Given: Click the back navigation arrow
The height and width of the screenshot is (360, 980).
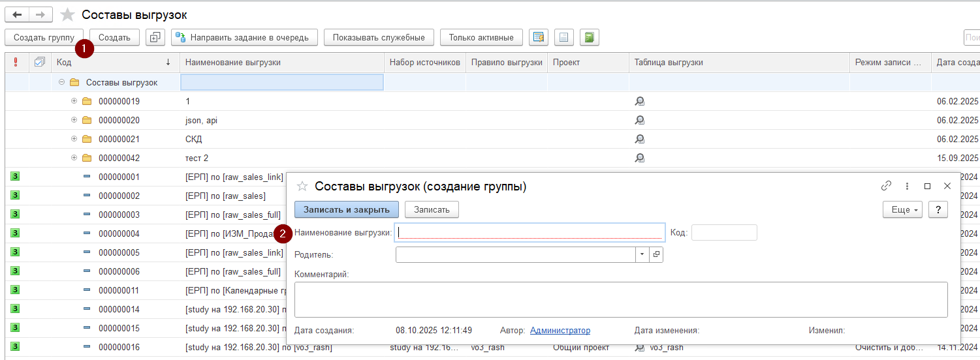Looking at the screenshot, I should (x=17, y=14).
